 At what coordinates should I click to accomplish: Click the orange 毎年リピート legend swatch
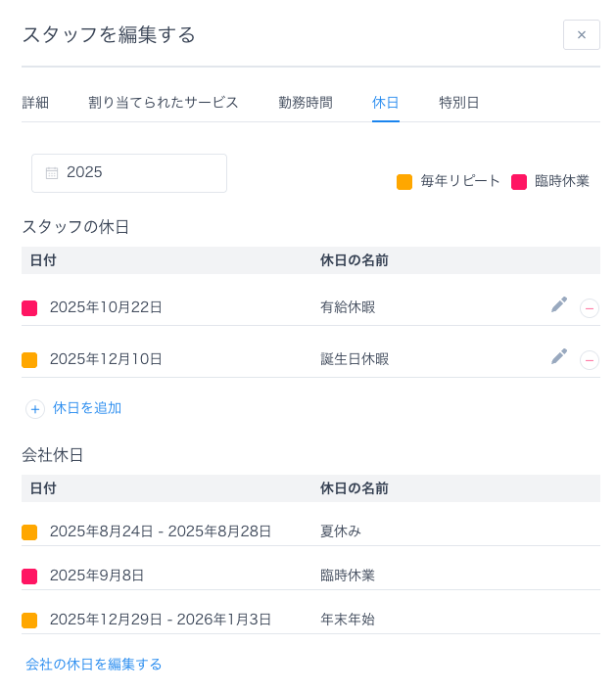click(x=404, y=182)
